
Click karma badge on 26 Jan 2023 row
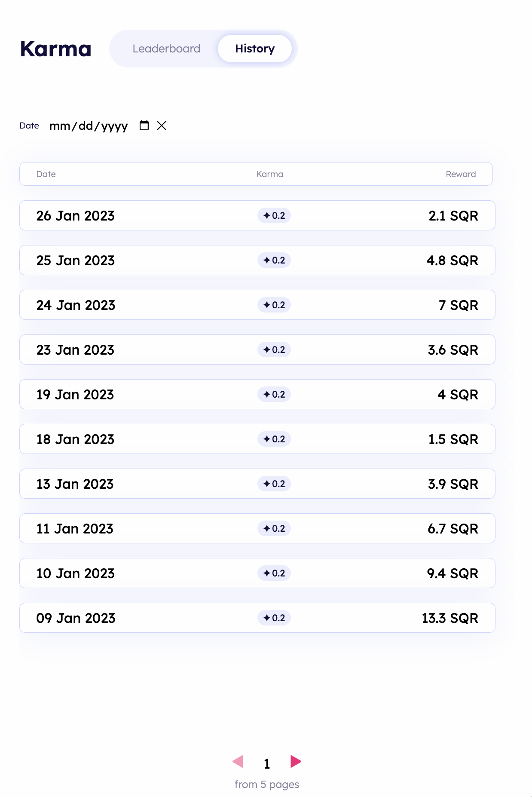[274, 215]
